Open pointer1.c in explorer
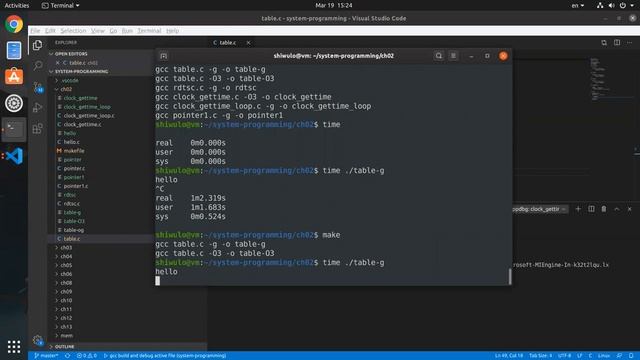This screenshot has height=360, width=640. coord(75,186)
